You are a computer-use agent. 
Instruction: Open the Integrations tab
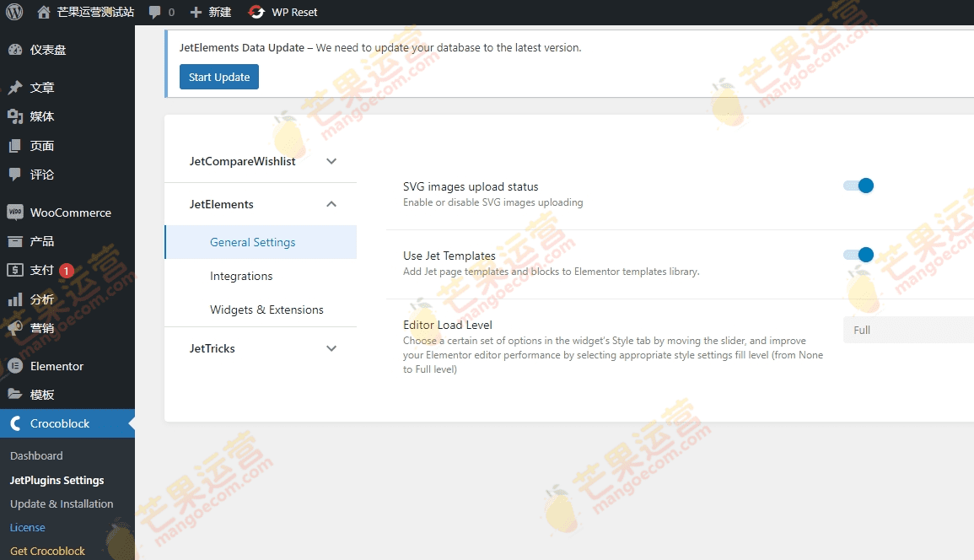tap(241, 276)
